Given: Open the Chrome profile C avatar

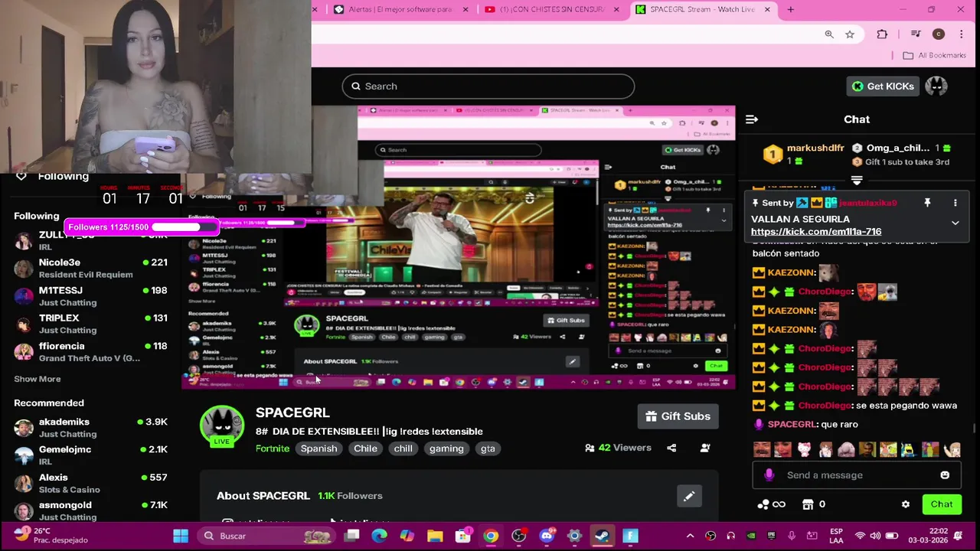Looking at the screenshot, I should pos(939,34).
